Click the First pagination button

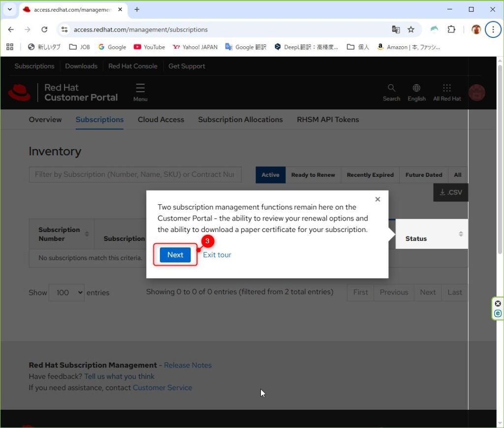click(x=360, y=292)
